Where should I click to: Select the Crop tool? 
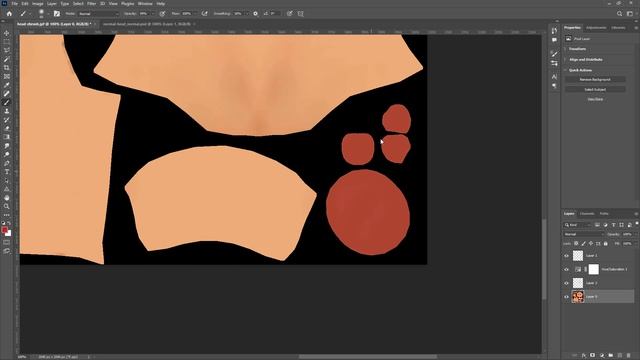7,68
